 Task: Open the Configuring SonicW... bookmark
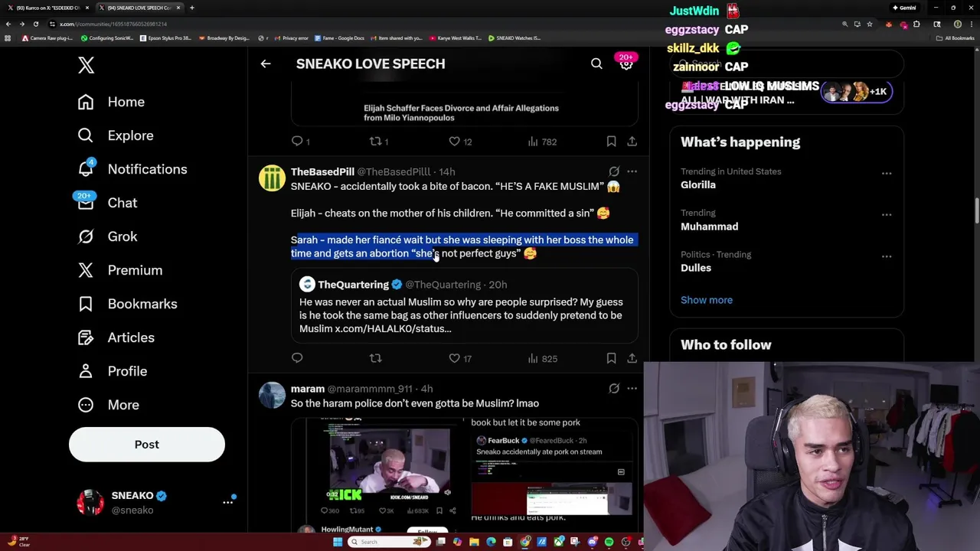click(x=107, y=37)
